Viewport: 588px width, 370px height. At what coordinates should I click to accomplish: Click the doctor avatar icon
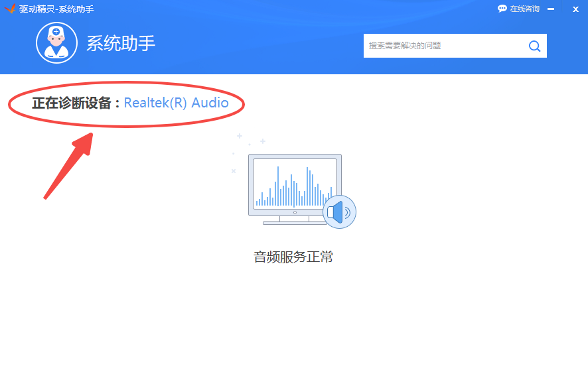[56, 42]
